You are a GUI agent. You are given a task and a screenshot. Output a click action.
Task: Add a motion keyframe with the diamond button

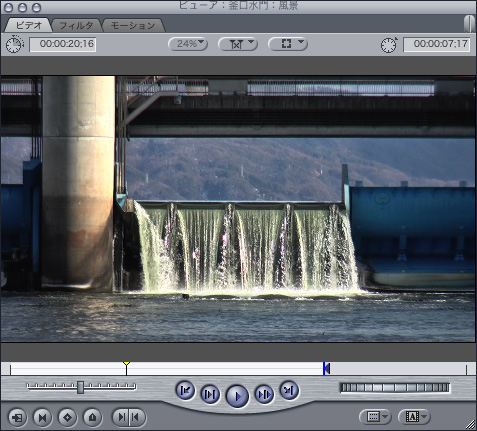(x=67, y=417)
